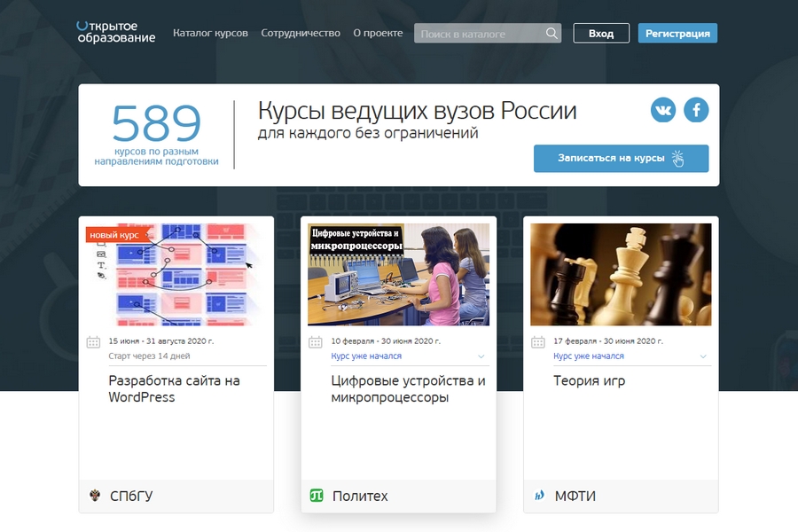Click the МФТИ logo icon
798x532 pixels.
point(539,496)
